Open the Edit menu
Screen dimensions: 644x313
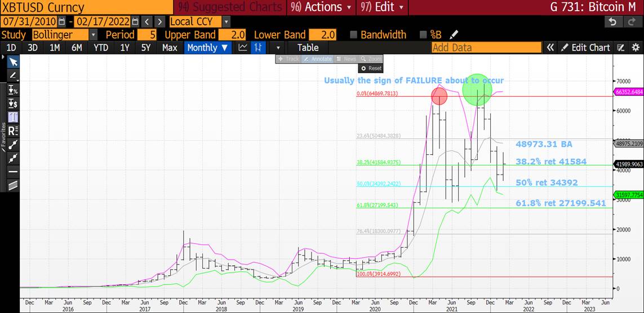click(x=381, y=7)
